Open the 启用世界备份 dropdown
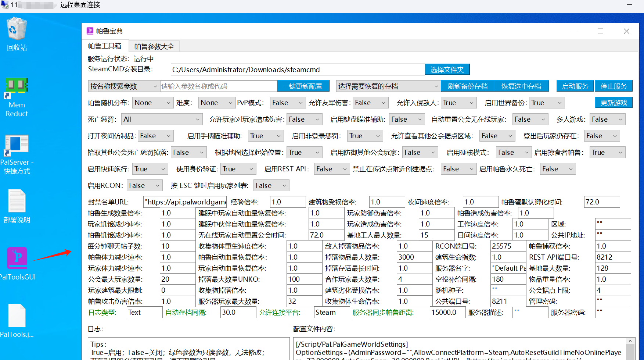Image resolution: width=644 pixels, height=360 pixels. pos(547,103)
